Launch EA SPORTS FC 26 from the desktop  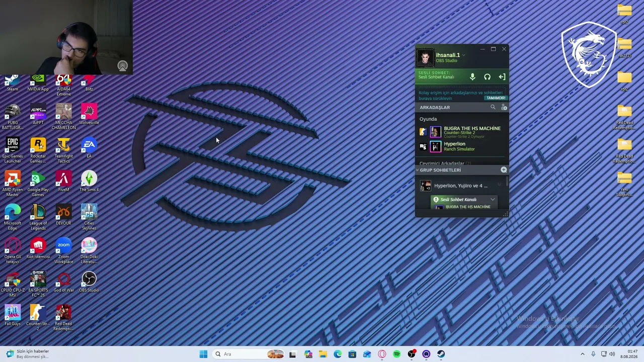[x=38, y=285]
